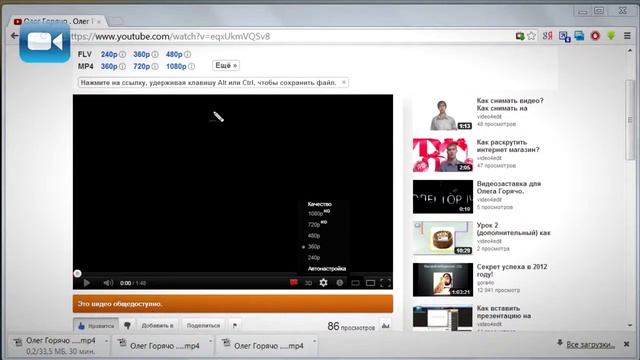Click the info icon next to MP4 1080p

point(191,66)
